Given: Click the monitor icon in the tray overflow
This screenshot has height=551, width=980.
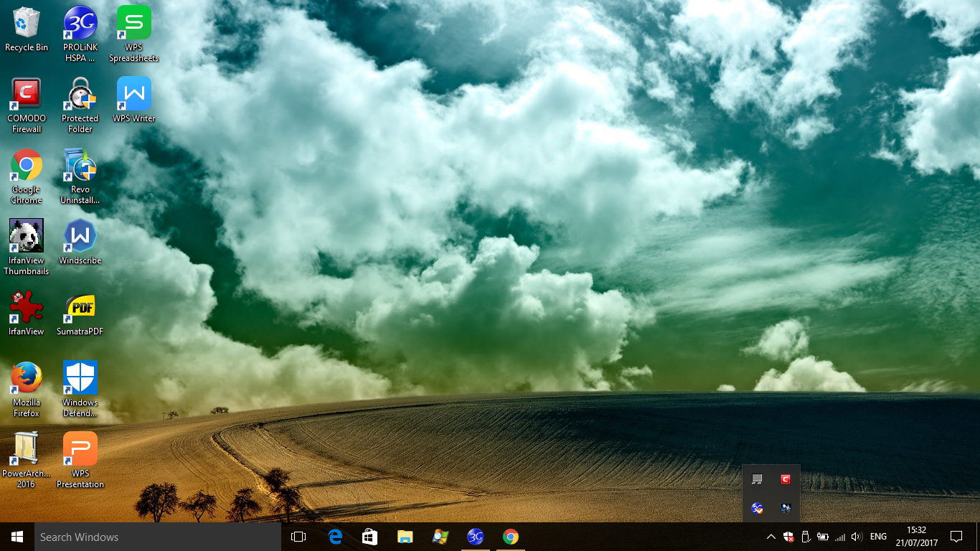Looking at the screenshot, I should pos(786,508).
